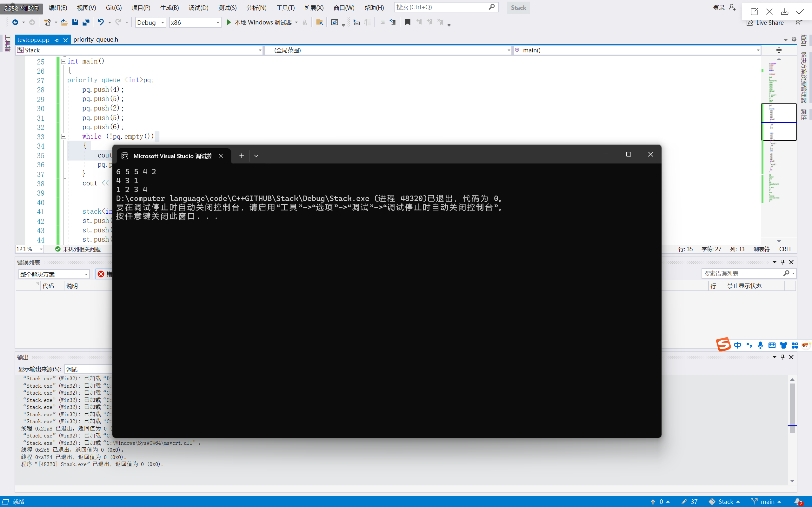The height and width of the screenshot is (507, 812).
Task: Add a new tab in debug console
Action: coord(241,156)
